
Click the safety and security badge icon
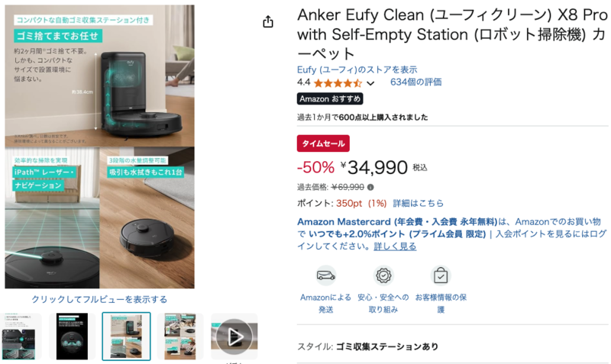[383, 275]
